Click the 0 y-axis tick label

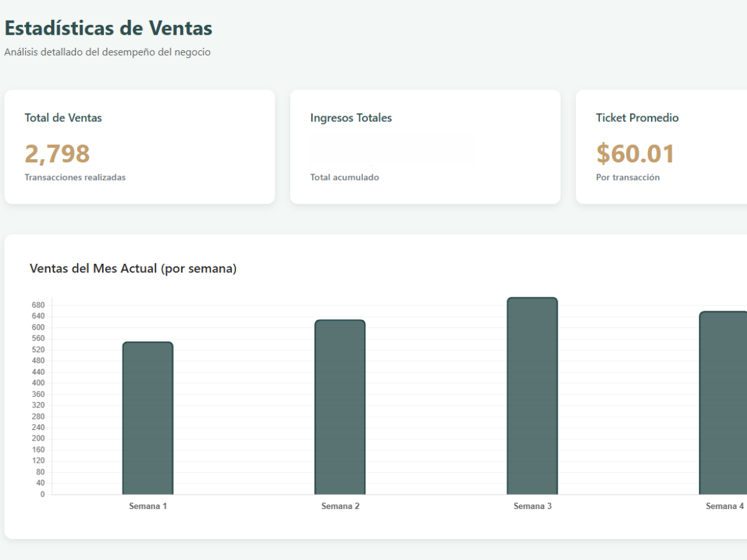coord(42,495)
